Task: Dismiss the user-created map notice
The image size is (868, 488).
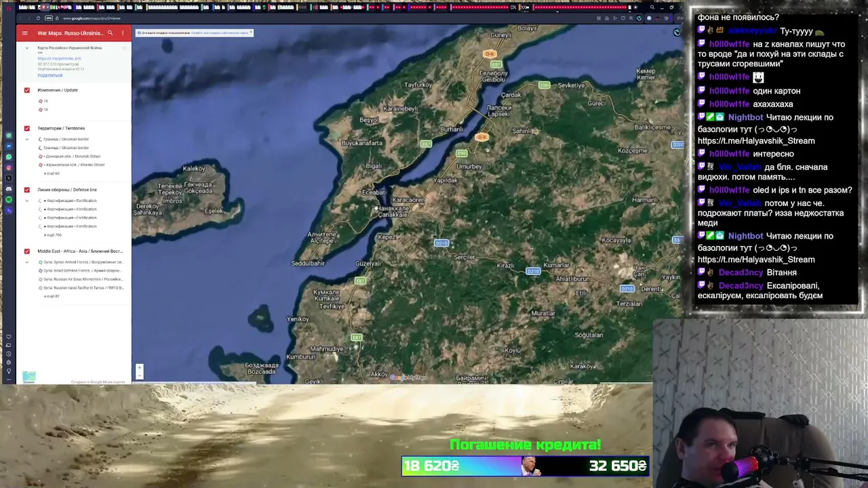Action: tap(251, 33)
